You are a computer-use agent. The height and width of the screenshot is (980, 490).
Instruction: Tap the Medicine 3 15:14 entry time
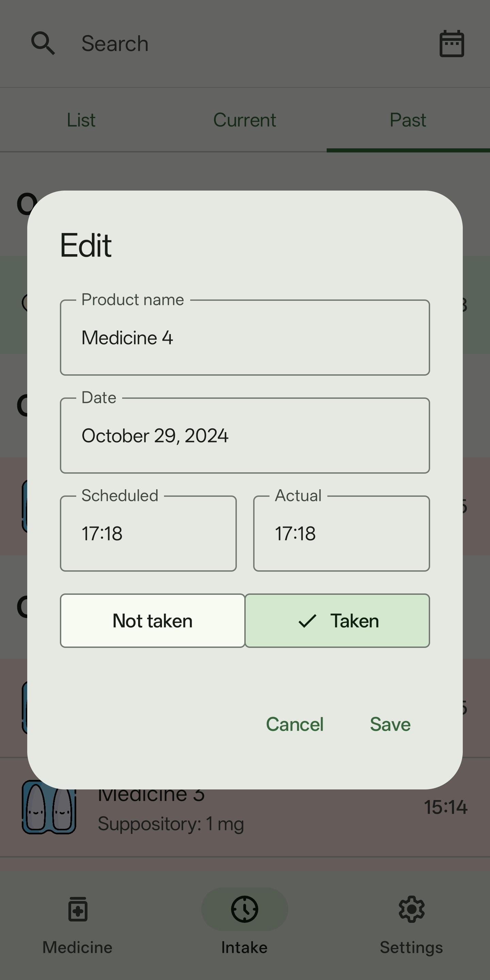point(445,807)
